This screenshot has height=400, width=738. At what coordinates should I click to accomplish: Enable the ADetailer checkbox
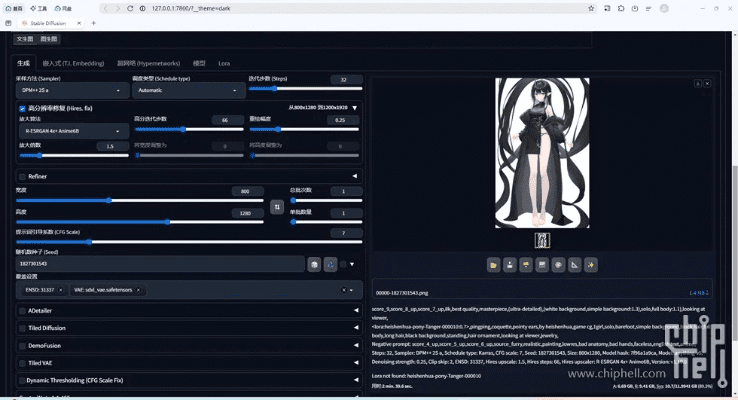coord(22,311)
